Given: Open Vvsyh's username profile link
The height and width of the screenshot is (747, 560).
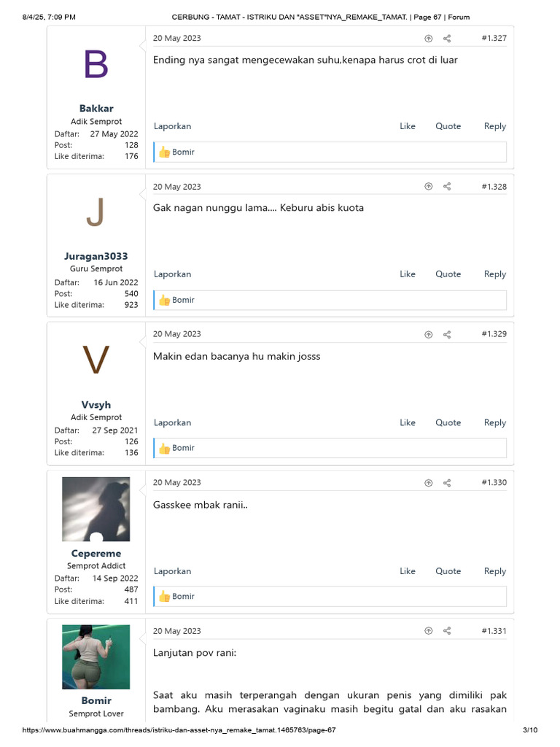Looking at the screenshot, I should 96,405.
